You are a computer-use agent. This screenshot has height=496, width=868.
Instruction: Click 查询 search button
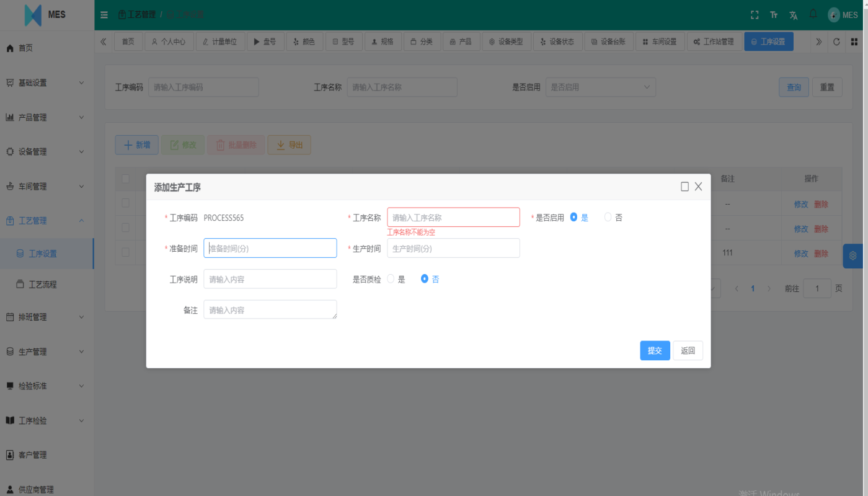[x=794, y=87]
